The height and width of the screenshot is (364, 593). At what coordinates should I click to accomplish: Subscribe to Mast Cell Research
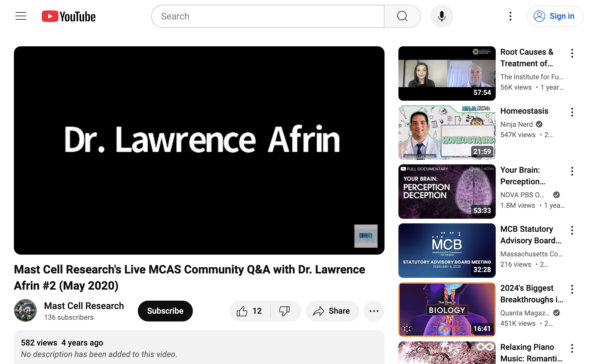tap(165, 311)
